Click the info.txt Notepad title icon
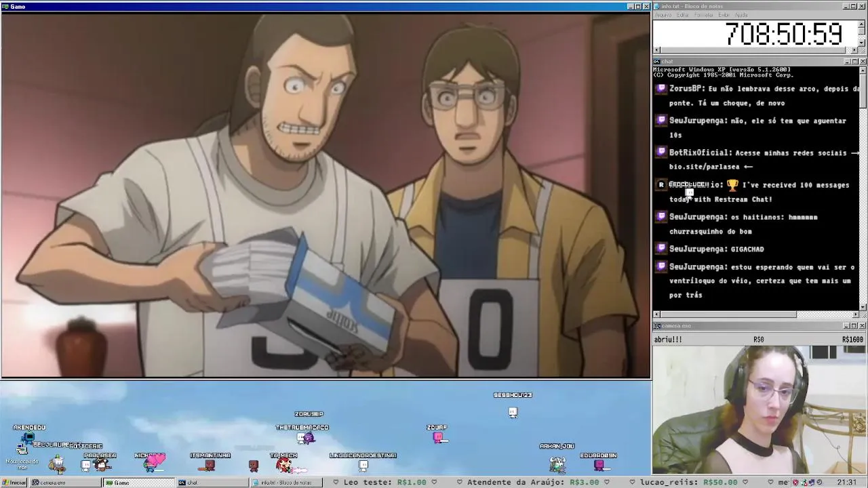 click(657, 6)
